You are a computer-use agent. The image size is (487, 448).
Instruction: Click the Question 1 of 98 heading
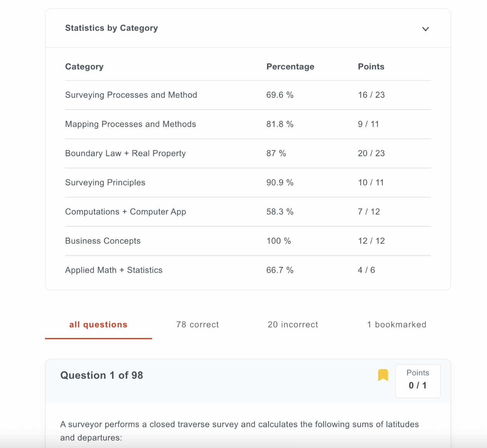[102, 375]
